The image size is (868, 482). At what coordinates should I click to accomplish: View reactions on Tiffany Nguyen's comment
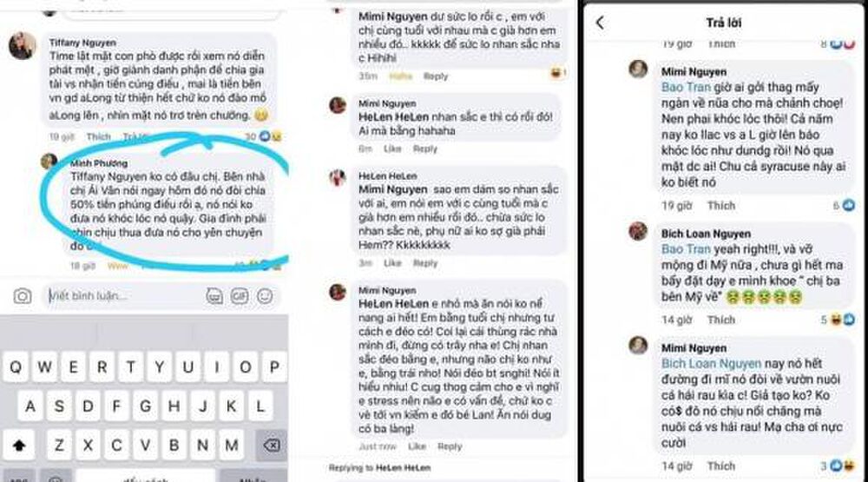pyautogui.click(x=264, y=136)
